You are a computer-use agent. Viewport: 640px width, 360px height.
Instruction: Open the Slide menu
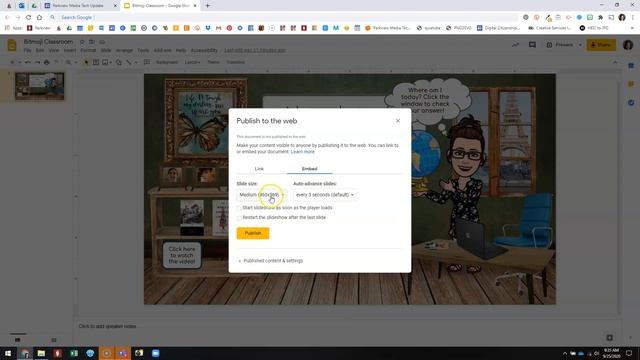coord(106,50)
